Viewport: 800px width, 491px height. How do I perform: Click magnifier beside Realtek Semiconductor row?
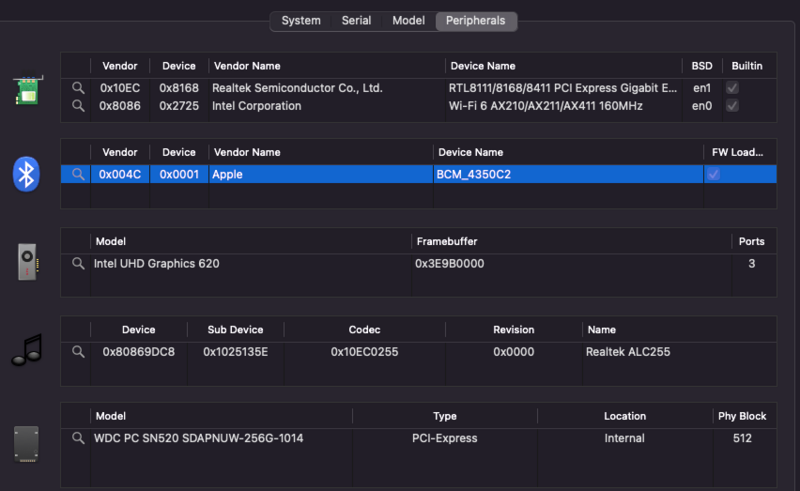pos(77,88)
